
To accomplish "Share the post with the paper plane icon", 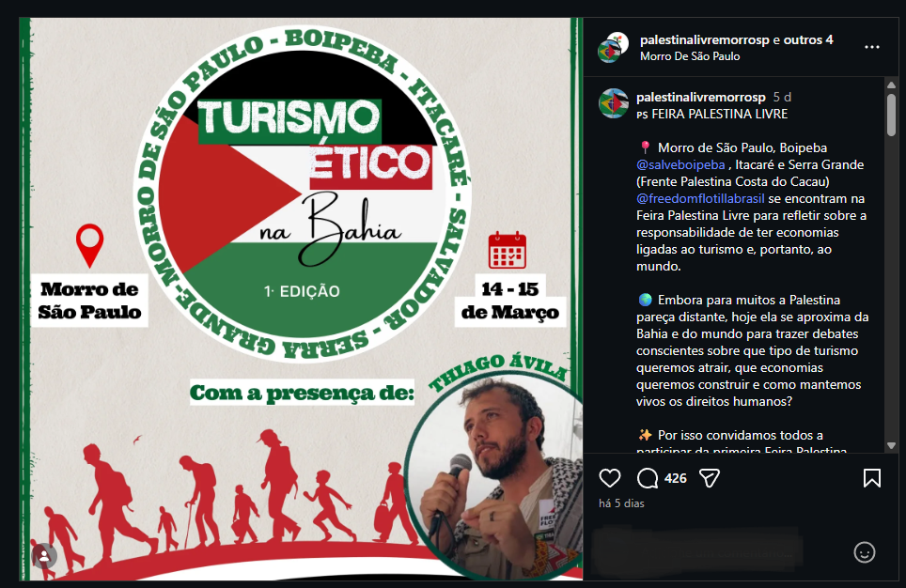I will (x=709, y=478).
